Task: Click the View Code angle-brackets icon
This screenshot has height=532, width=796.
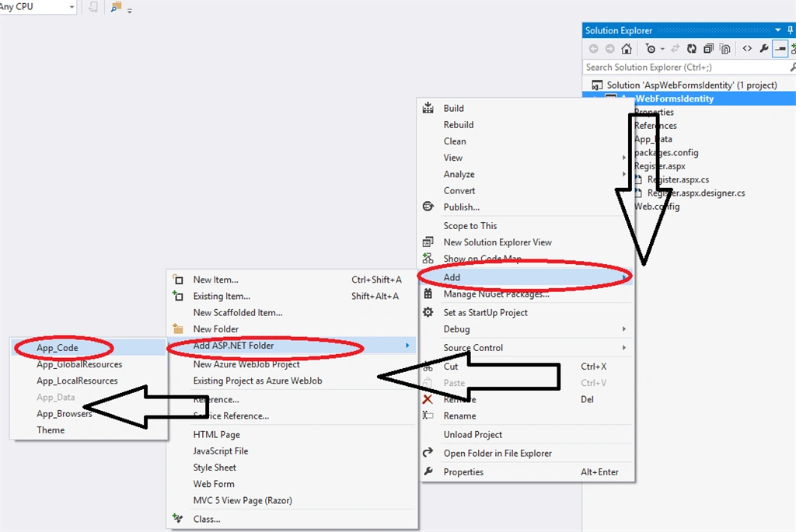Action: point(747,49)
